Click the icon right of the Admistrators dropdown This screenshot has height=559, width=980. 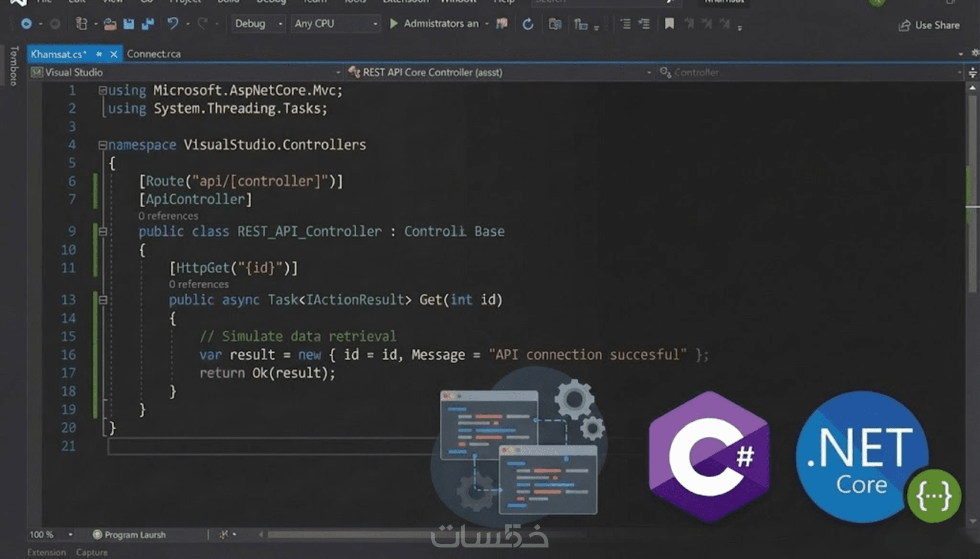(x=502, y=24)
